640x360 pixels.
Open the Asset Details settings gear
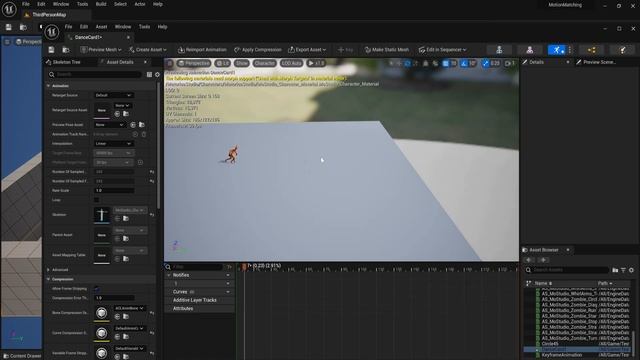[x=157, y=75]
